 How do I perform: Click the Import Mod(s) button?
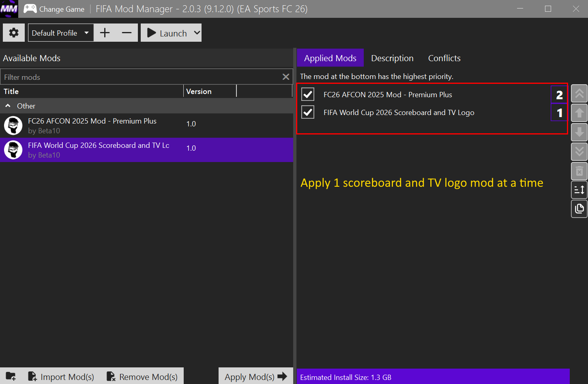(x=61, y=377)
